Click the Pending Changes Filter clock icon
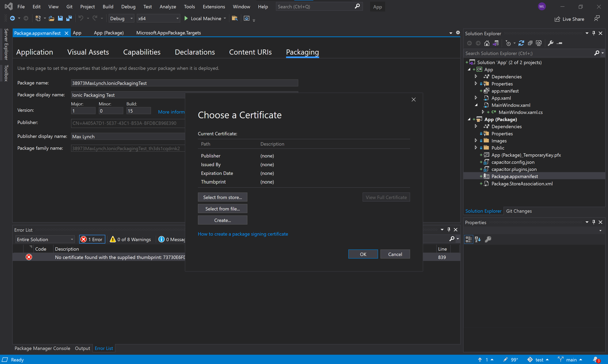Viewport: 608px width, 364px height. 508,43
